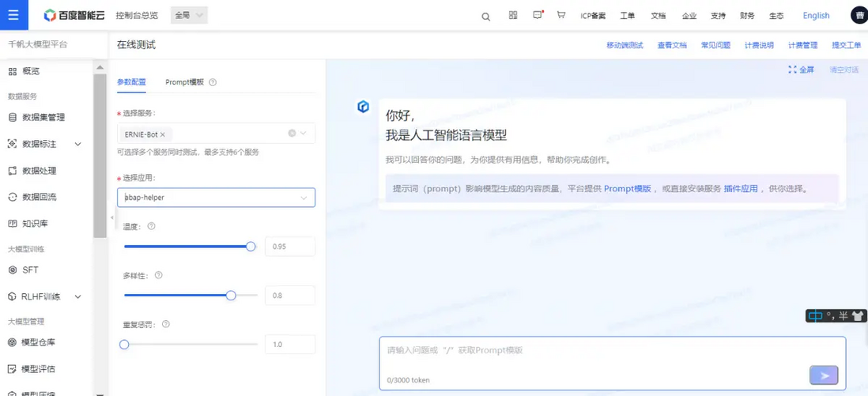Viewport: 868px width, 396px height.
Task: Open the shopping cart icon
Action: point(560,16)
